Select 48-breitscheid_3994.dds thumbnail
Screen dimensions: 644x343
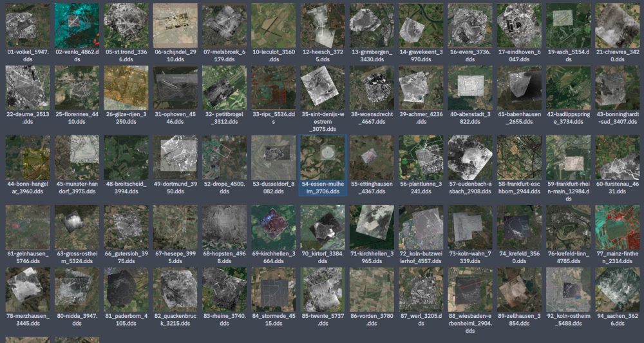tap(126, 157)
